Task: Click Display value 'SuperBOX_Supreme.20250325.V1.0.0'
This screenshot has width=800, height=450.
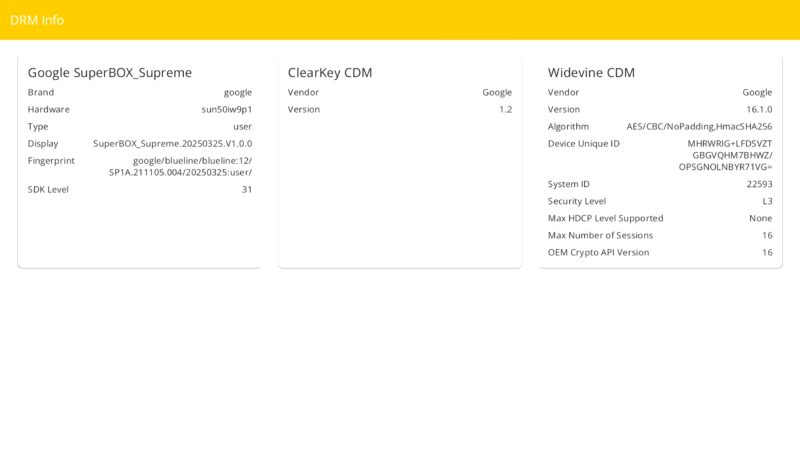Action: coord(172,143)
